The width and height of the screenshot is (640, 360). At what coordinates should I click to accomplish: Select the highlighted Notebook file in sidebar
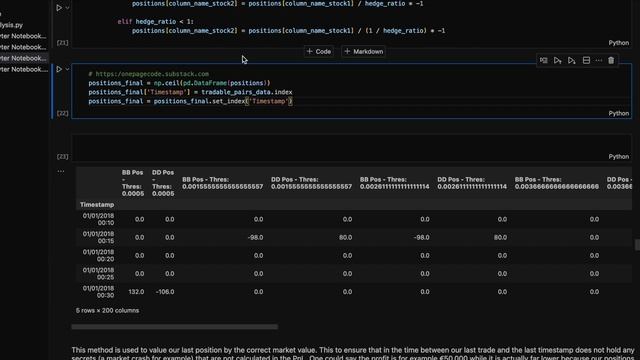point(24,58)
